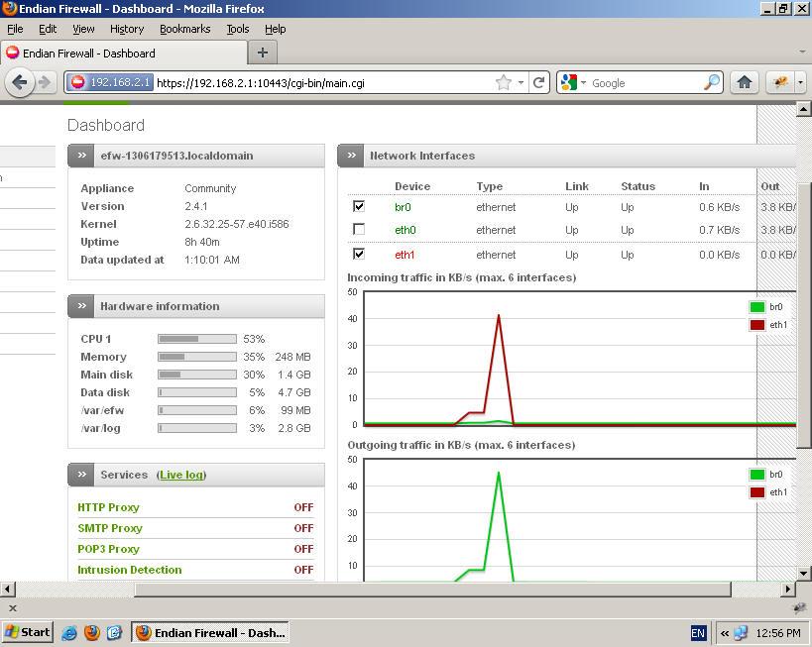Collapse the efw-1306179513.localdomain panel
Image resolution: width=812 pixels, height=647 pixels.
(x=82, y=156)
